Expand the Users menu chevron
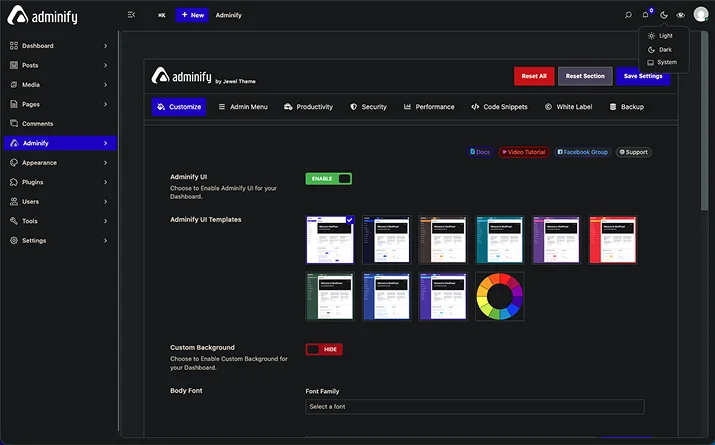Viewport: 715px width, 445px height. (x=106, y=202)
